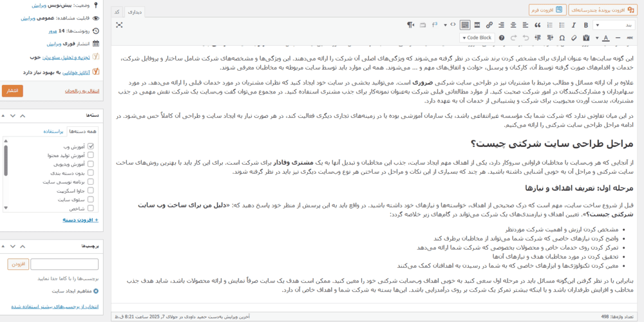Image resolution: width=644 pixels, height=322 pixels.
Task: Open the paragraph format dropdown
Action: point(614,25)
